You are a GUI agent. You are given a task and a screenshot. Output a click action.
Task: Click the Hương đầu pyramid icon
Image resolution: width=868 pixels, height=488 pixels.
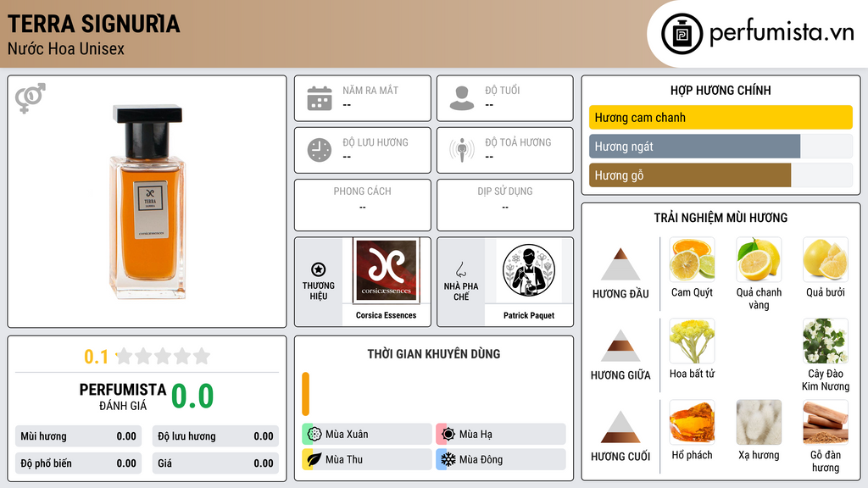coord(620,264)
